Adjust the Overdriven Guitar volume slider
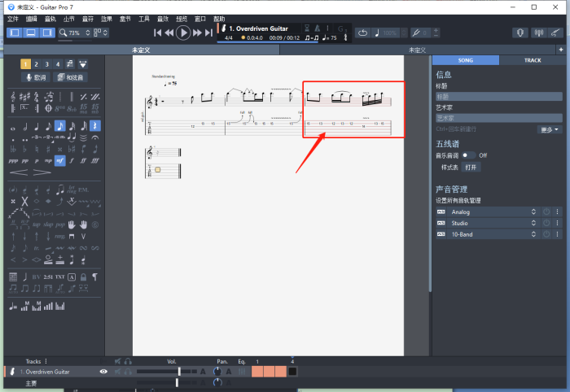The image size is (570, 392). (179, 372)
